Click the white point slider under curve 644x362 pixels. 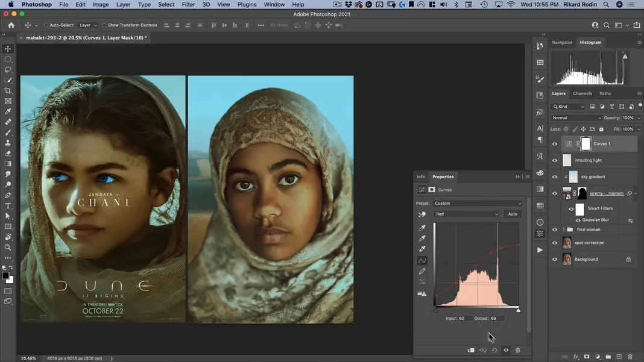coord(519,310)
